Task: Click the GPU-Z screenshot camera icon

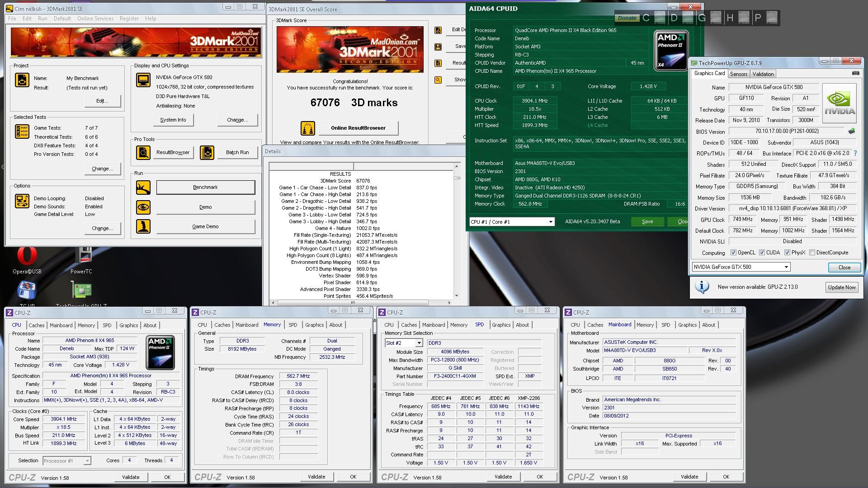Action: pos(855,73)
